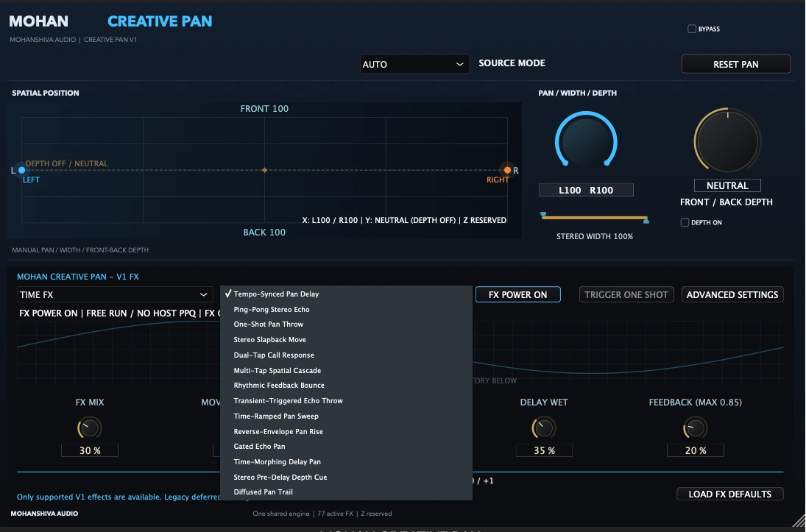Open the TIME FX category dropdown
The image size is (806, 532).
115,294
